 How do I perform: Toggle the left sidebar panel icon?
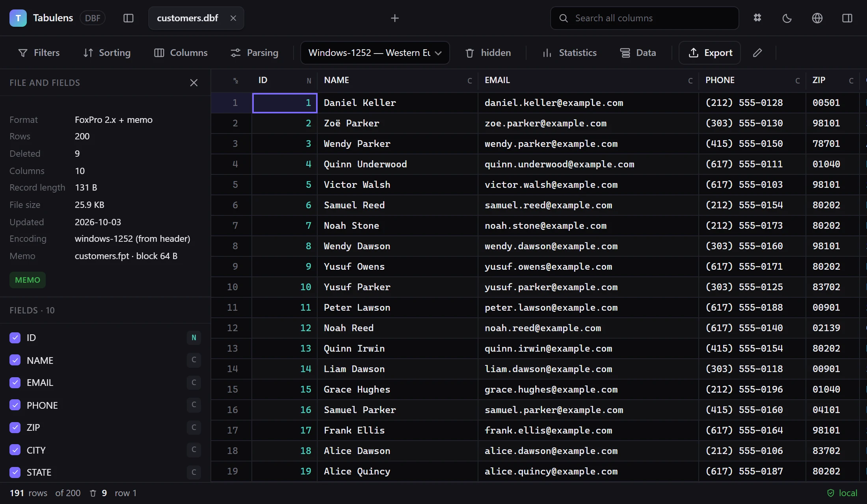(128, 18)
